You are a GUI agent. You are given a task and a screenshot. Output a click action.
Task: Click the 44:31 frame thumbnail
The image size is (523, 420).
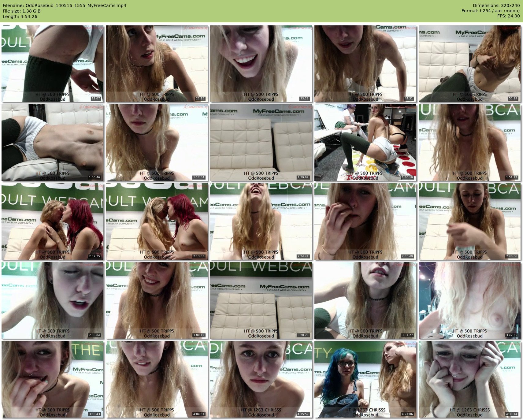365,64
